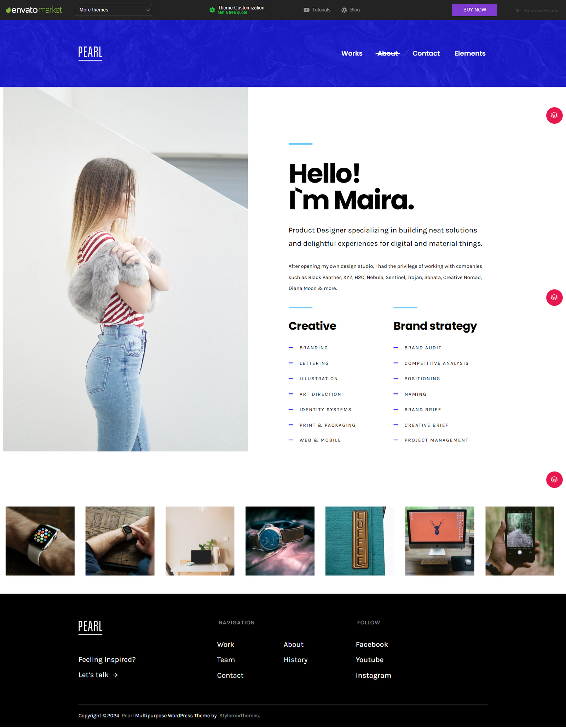Image resolution: width=566 pixels, height=728 pixels.
Task: Open the More themes dropdown
Action: point(114,10)
